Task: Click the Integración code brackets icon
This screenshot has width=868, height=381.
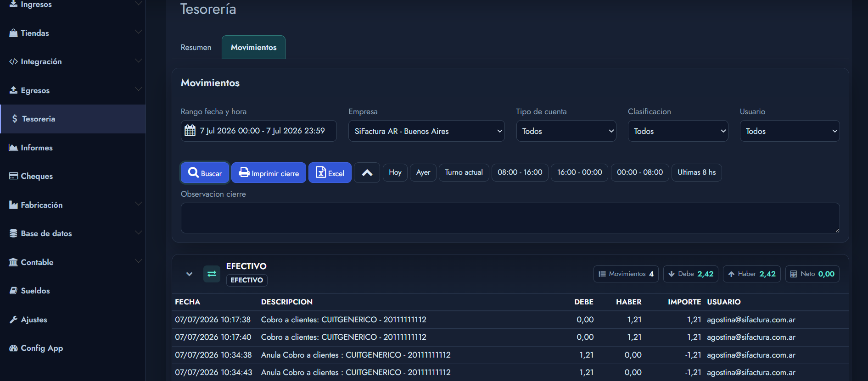Action: tap(13, 61)
